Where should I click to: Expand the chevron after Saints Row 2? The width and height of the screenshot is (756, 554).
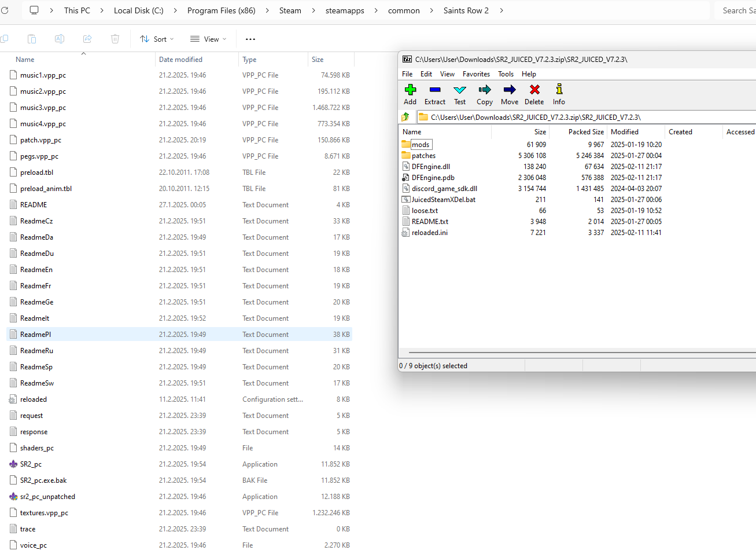pos(501,10)
